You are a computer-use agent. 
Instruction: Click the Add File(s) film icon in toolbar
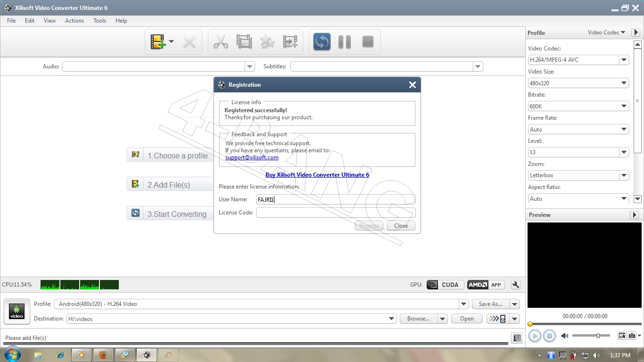(x=158, y=42)
